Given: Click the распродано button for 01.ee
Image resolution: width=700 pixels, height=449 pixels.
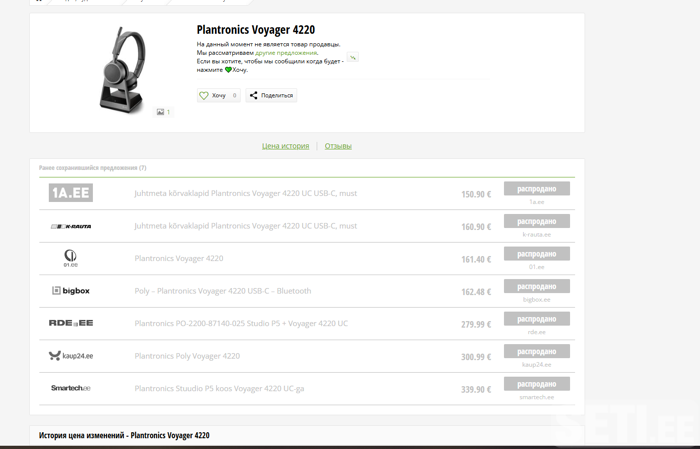Looking at the screenshot, I should click(x=537, y=254).
